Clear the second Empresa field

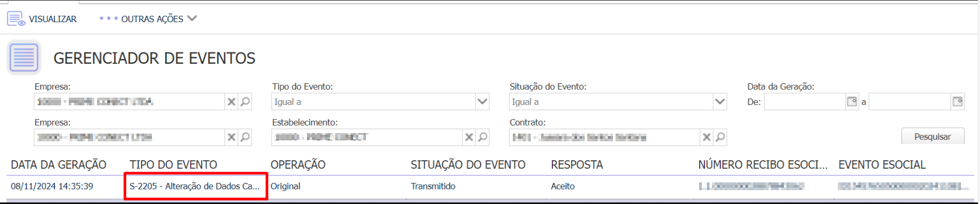click(x=232, y=137)
